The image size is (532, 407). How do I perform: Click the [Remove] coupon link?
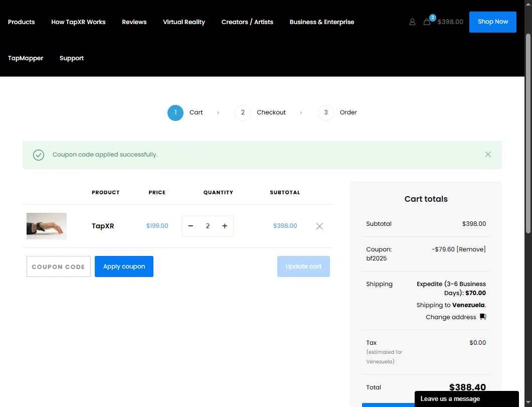[471, 249]
